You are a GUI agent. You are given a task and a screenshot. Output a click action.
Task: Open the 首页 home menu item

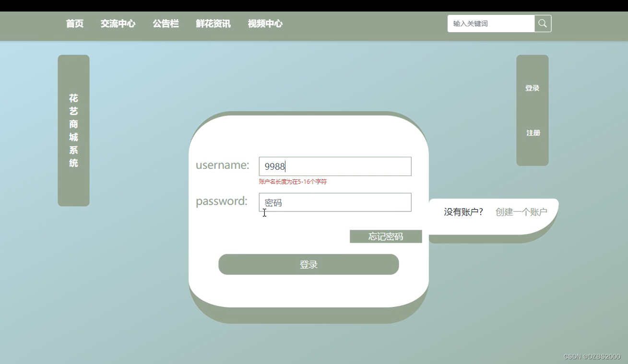(x=75, y=23)
